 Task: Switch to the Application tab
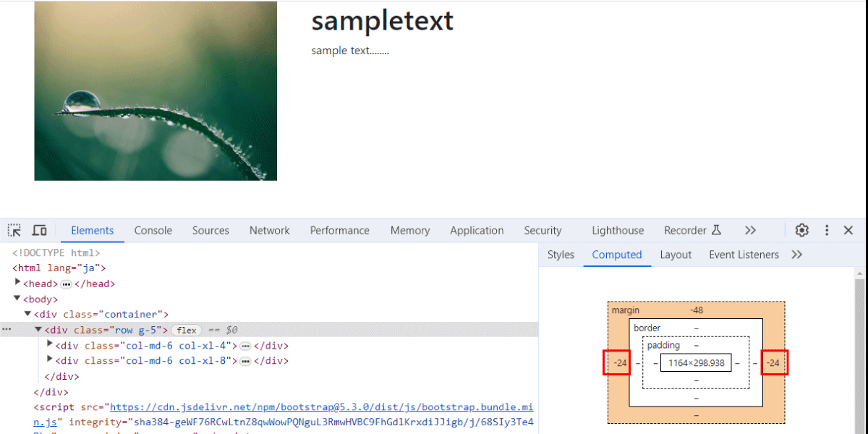(x=477, y=231)
